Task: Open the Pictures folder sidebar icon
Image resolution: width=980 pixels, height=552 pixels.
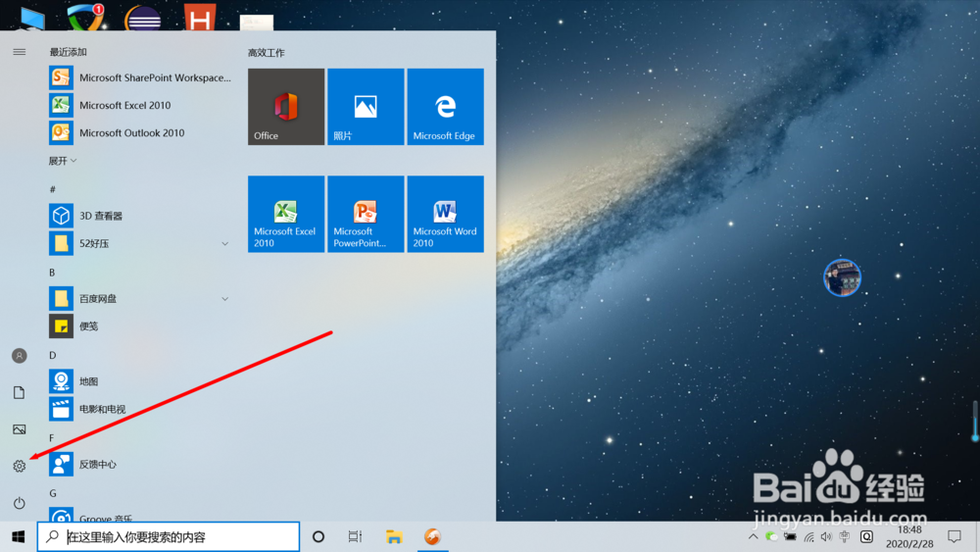Action: point(20,428)
